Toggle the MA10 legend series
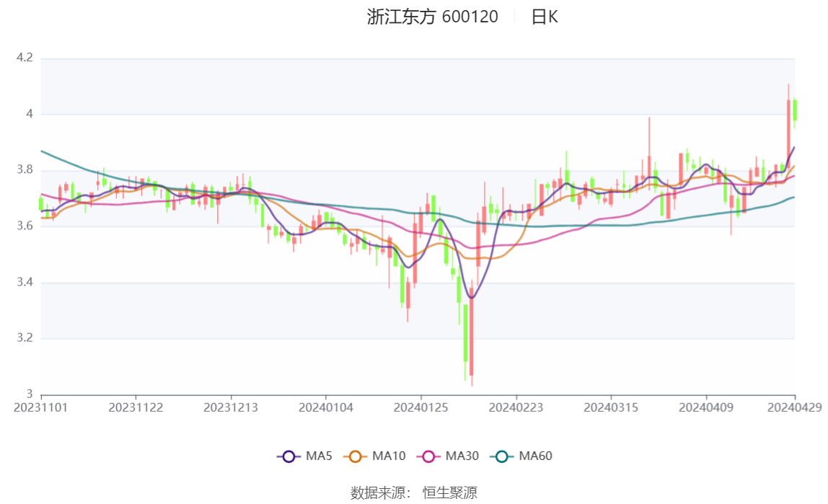Image resolution: width=828 pixels, height=504 pixels. click(374, 456)
